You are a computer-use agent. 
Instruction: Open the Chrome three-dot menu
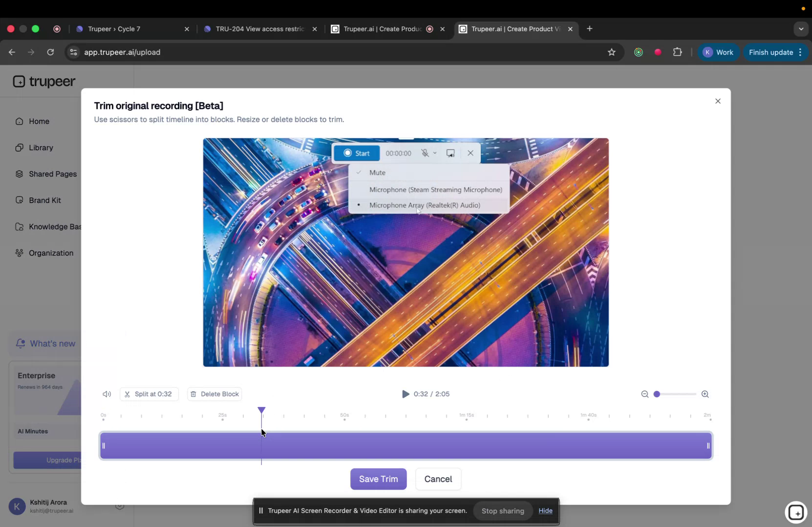click(800, 52)
